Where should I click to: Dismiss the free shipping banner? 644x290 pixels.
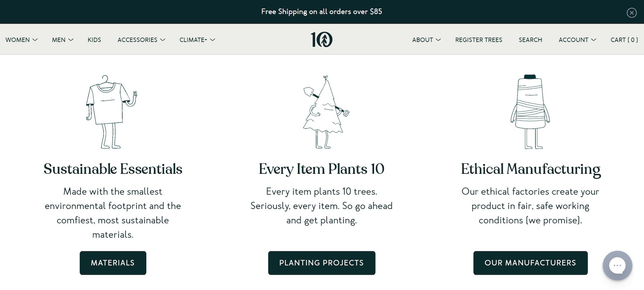click(x=631, y=13)
